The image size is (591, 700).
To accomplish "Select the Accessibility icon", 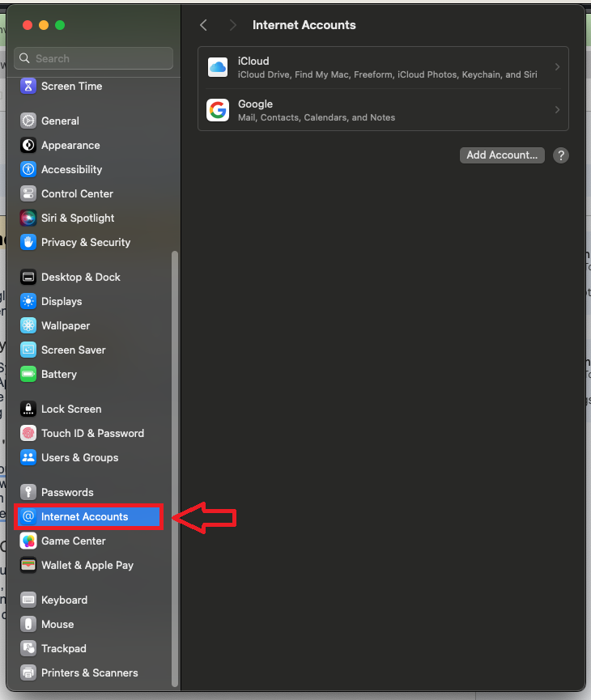I will 28,169.
